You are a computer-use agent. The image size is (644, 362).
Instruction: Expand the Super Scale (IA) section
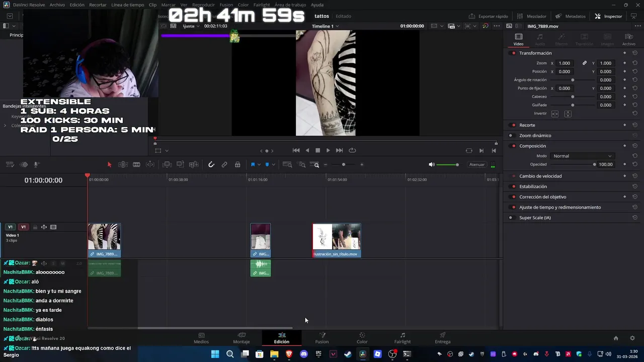tap(535, 218)
